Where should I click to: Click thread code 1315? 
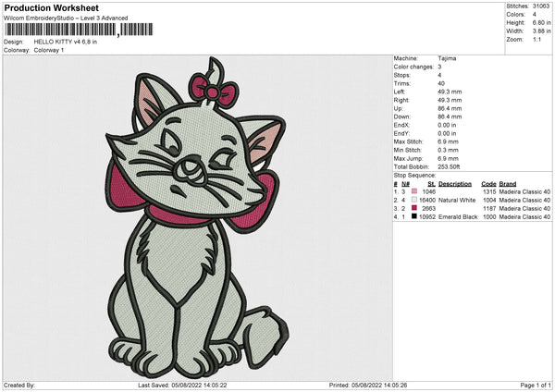489,191
